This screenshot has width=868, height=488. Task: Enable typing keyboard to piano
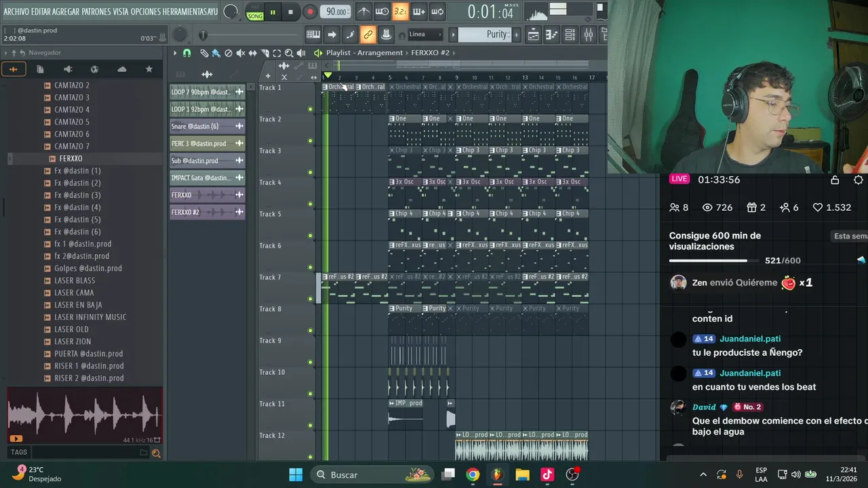pyautogui.click(x=313, y=35)
